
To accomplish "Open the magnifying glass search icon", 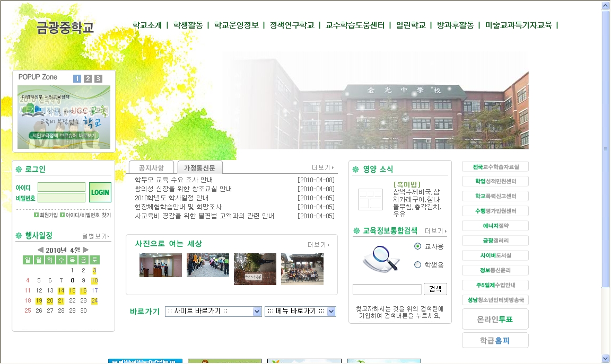I will 381,259.
